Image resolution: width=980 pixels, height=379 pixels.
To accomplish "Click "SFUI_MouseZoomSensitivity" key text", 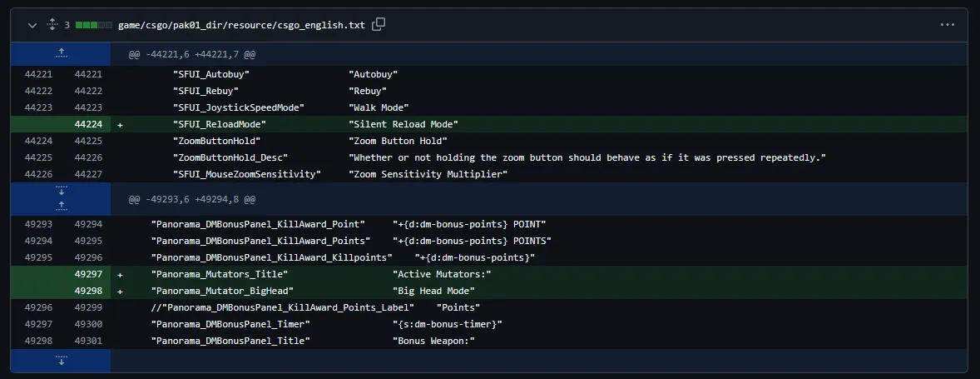I will pos(247,174).
